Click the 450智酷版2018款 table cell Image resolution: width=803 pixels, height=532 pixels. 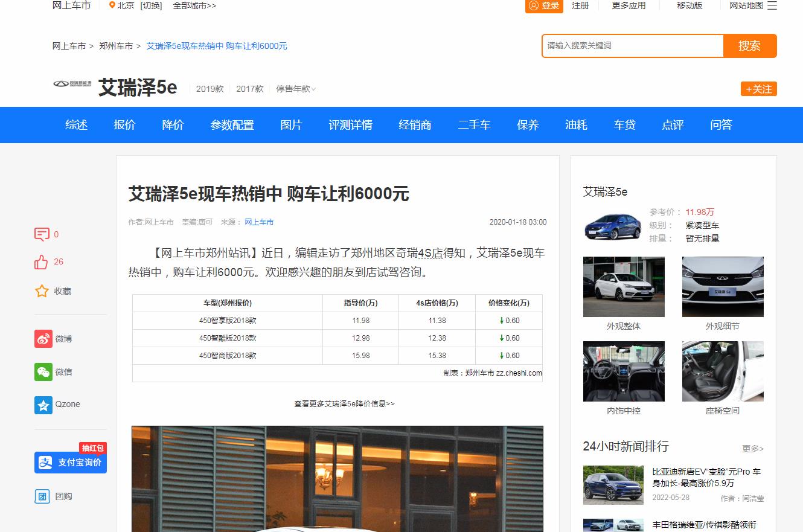pyautogui.click(x=228, y=338)
